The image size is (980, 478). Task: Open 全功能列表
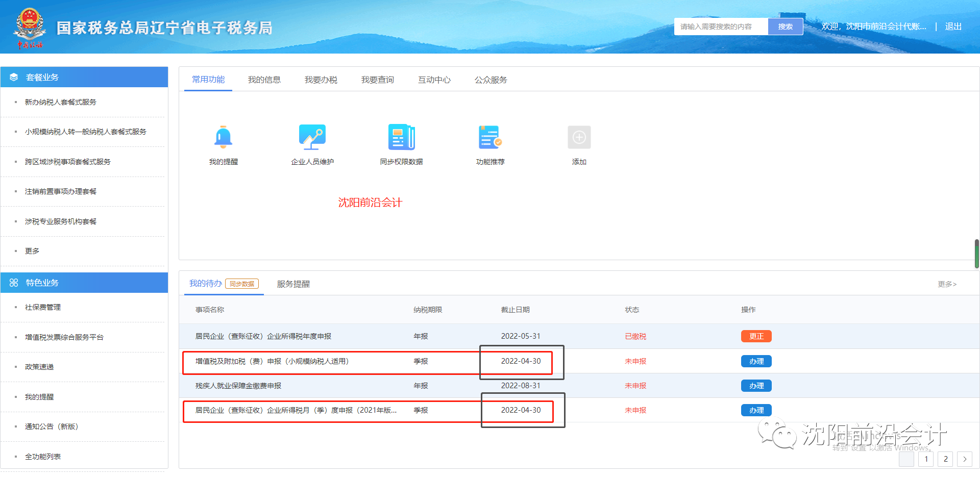43,457
